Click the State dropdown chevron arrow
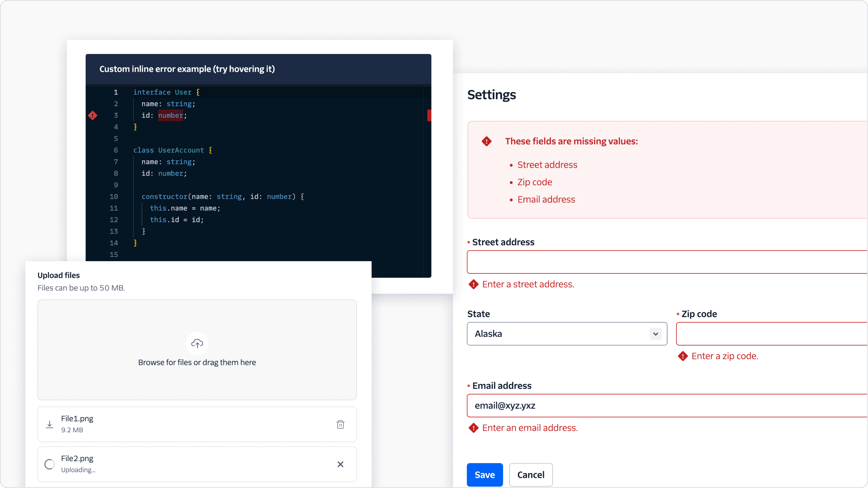The height and width of the screenshot is (488, 868). point(656,334)
